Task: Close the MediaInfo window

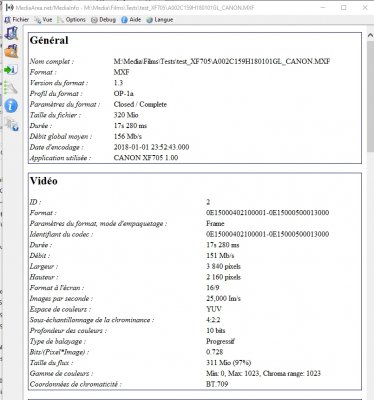Action: 365,7
